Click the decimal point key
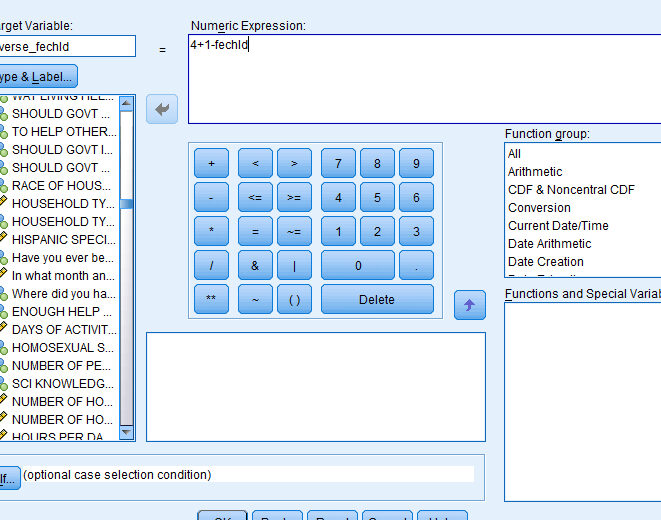Viewport: 661px width, 520px height. [416, 265]
